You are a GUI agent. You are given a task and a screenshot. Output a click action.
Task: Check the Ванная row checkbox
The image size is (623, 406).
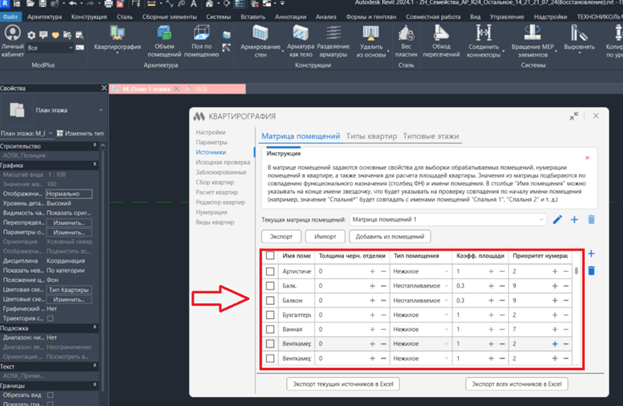[x=270, y=329]
